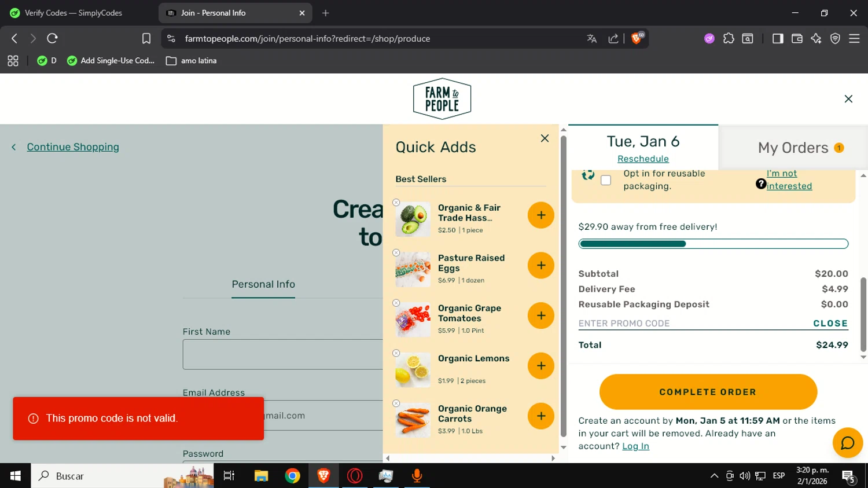Screen dimensions: 868x488
Task: Open Google Chrome from the taskbar
Action: [x=292, y=476]
